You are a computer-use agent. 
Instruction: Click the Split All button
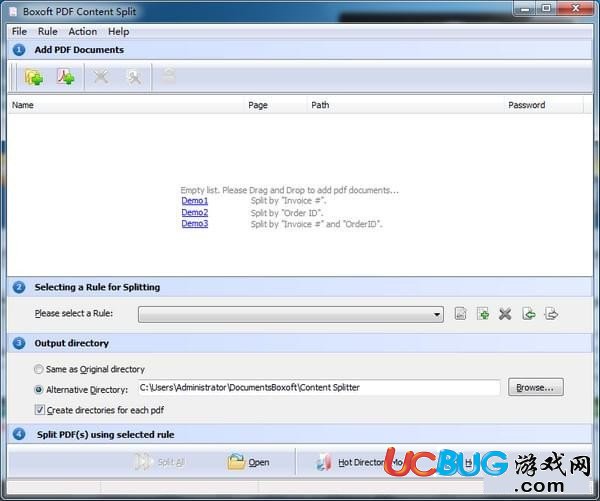click(x=160, y=462)
